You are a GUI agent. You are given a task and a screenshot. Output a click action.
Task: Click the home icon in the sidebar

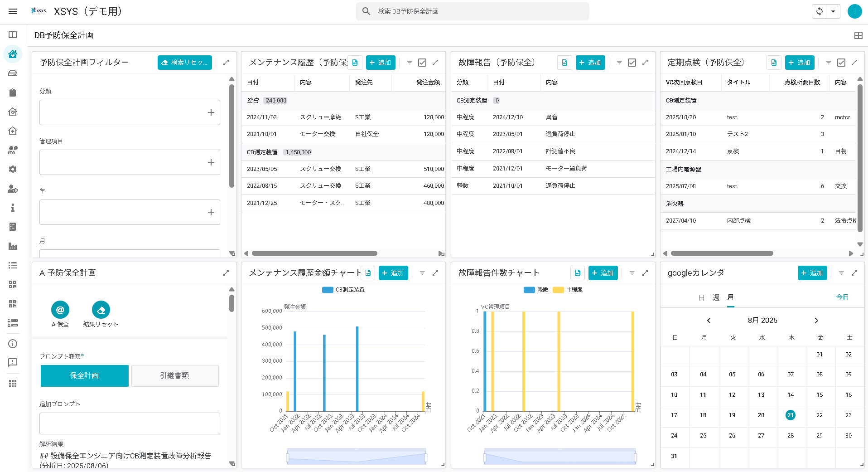[x=13, y=54]
